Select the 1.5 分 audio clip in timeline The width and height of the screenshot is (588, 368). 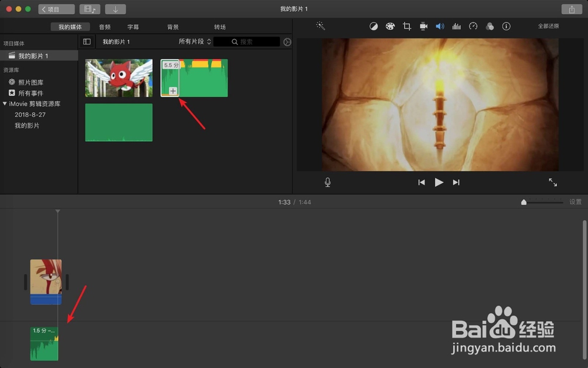pos(44,344)
